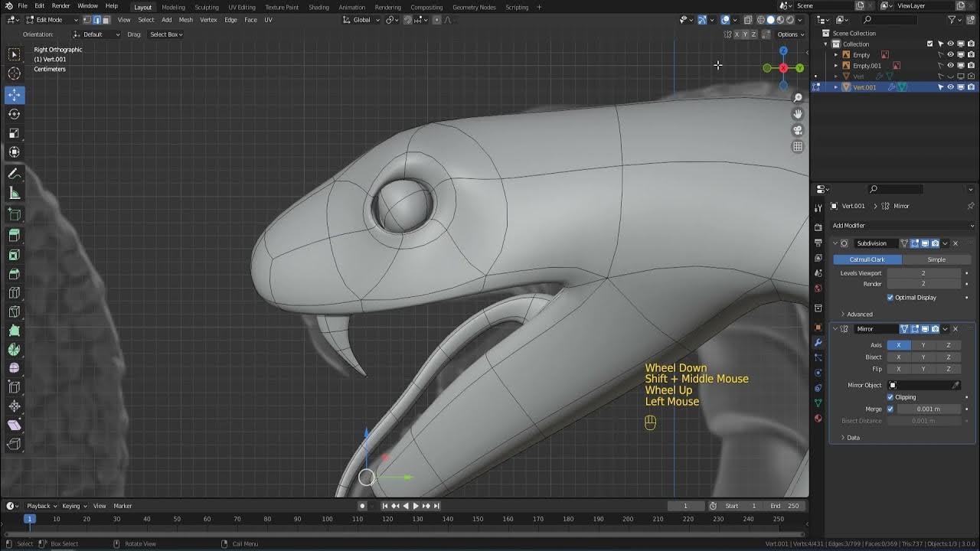980x551 pixels.
Task: Select the Annotate tool
Action: [x=15, y=174]
